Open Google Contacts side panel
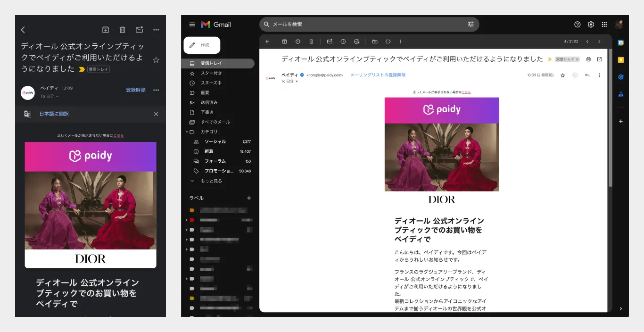 (621, 94)
